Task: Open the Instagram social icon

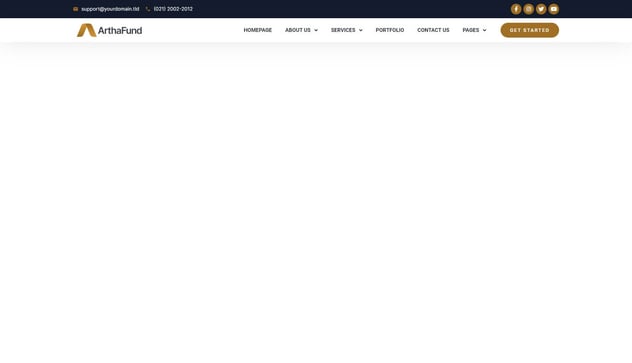Action: tap(528, 9)
